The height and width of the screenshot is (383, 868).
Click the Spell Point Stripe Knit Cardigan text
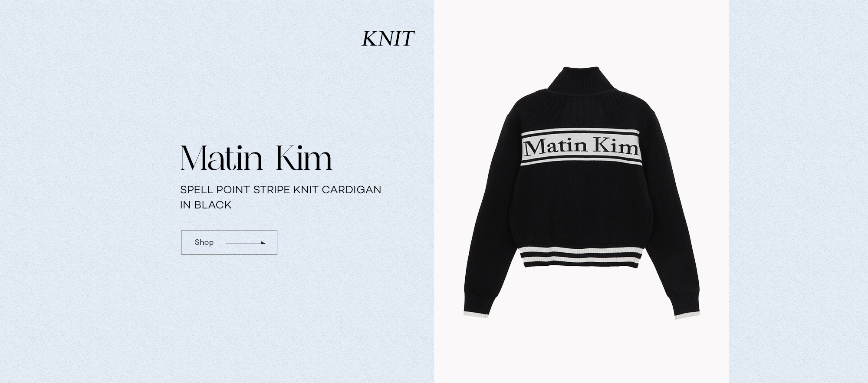point(280,190)
